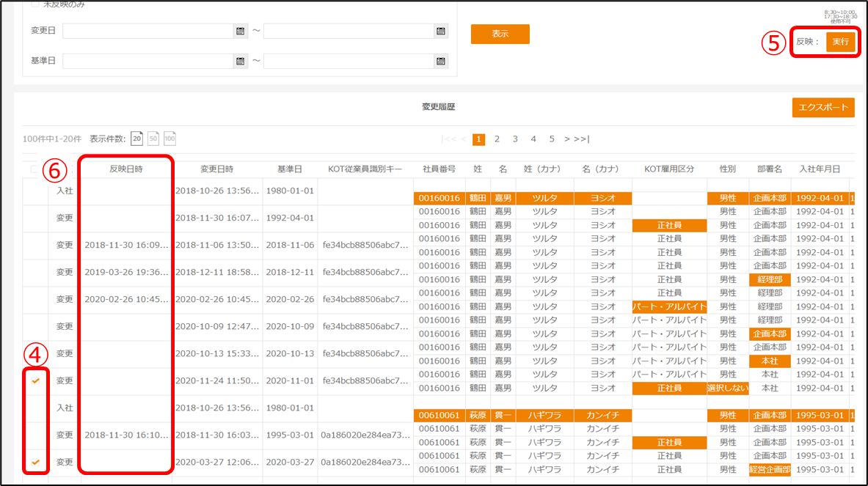The height and width of the screenshot is (486, 868).
Task: Click the 名（カナ） column header
Action: (x=601, y=169)
